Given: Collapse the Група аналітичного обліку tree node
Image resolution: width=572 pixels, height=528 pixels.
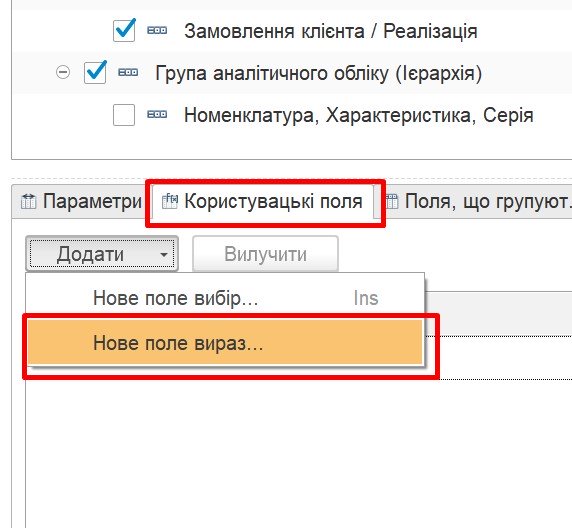Looking at the screenshot, I should tap(63, 72).
